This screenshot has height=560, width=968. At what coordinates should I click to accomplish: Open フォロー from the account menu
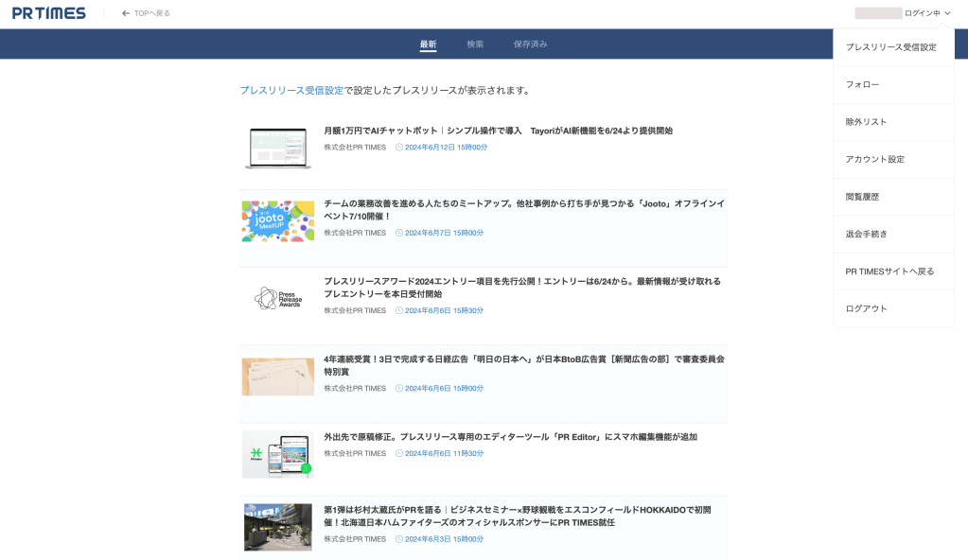(x=862, y=84)
